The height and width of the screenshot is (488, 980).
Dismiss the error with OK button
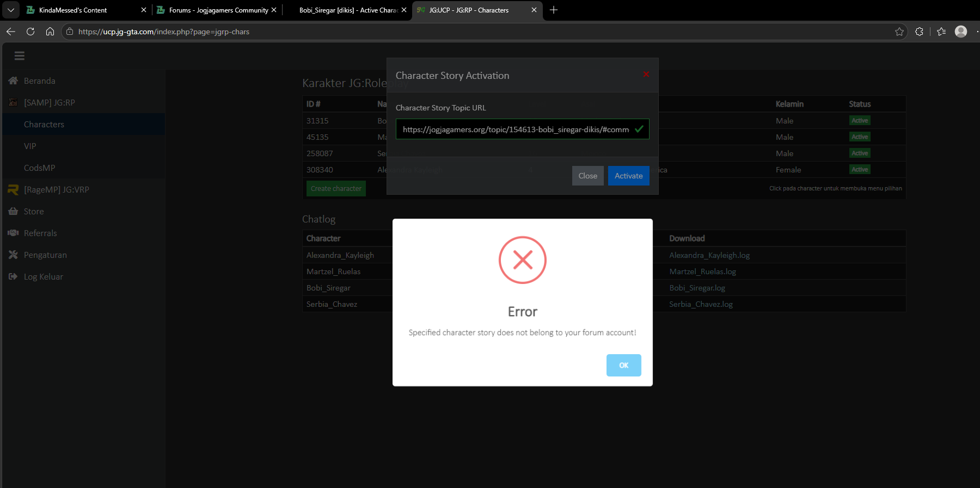click(624, 365)
